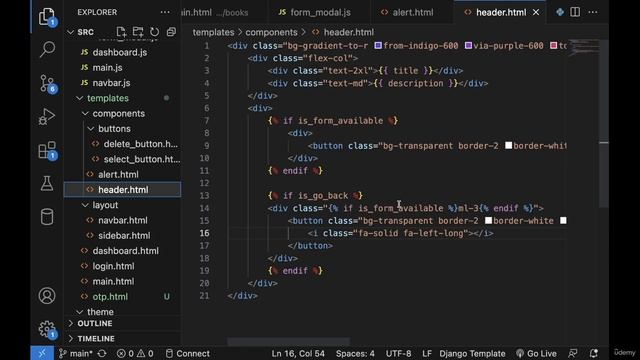The image size is (640, 360).
Task: Change end of line LF
Action: click(427, 353)
